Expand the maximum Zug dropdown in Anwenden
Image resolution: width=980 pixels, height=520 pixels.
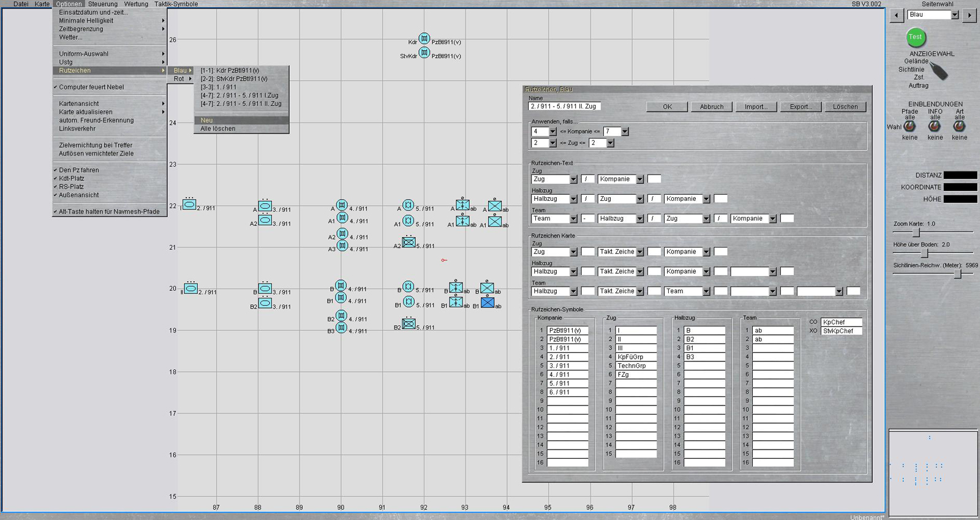pyautogui.click(x=610, y=143)
